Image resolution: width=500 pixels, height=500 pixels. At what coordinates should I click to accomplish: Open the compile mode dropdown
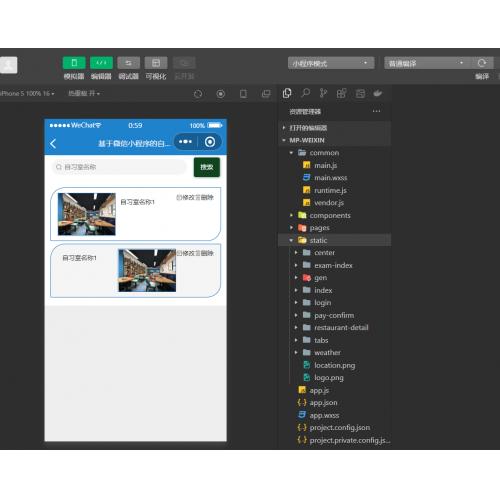[x=427, y=63]
